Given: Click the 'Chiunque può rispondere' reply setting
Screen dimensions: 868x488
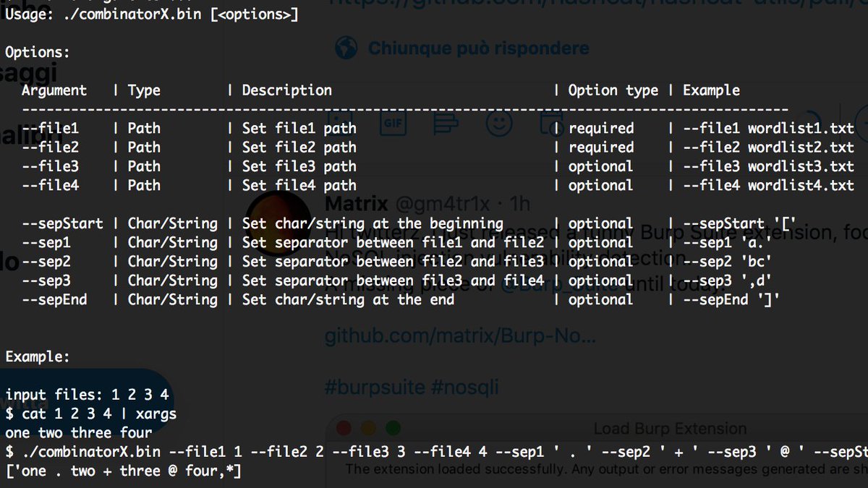Looking at the screenshot, I should click(477, 48).
